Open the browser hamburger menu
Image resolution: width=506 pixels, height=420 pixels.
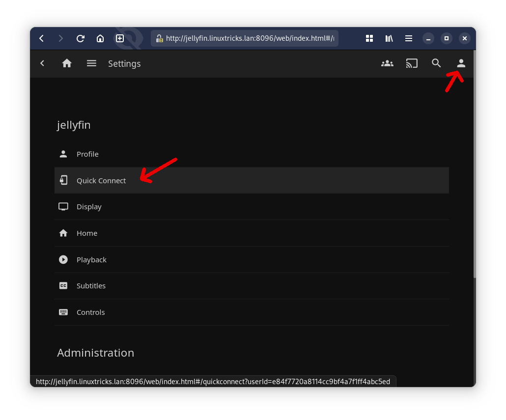click(x=409, y=38)
